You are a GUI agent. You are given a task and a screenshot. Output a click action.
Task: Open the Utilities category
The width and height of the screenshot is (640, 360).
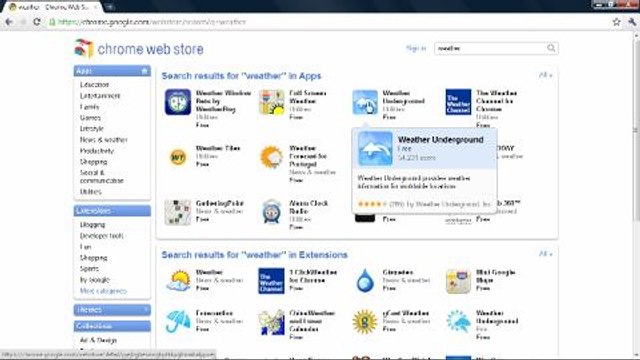pos(91,191)
